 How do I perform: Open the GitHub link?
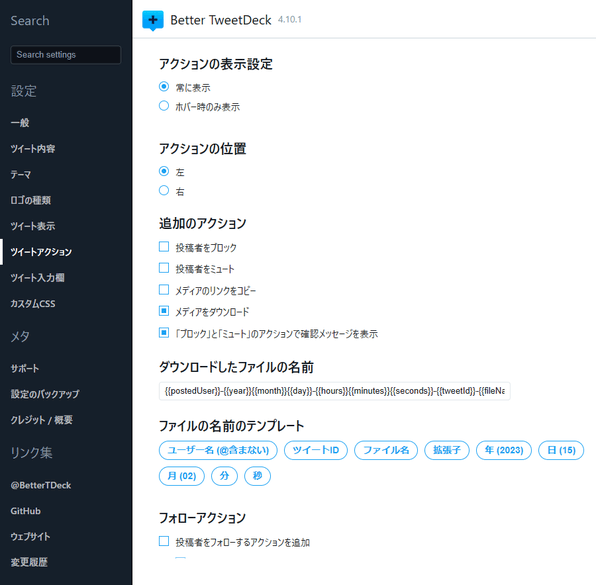click(x=25, y=511)
